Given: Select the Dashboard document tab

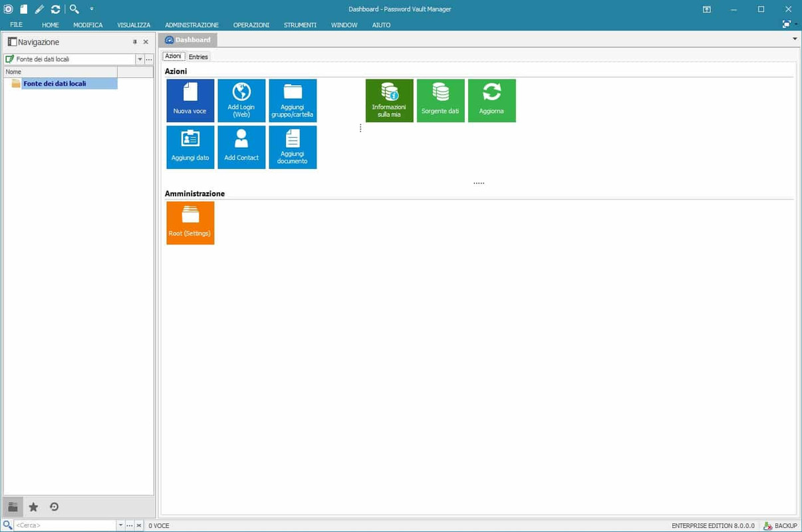Looking at the screenshot, I should (188, 40).
